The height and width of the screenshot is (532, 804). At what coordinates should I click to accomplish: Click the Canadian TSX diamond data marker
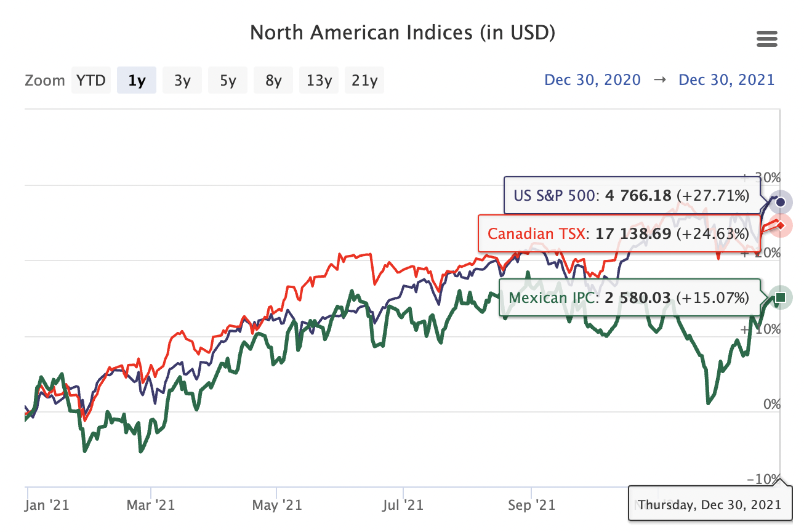point(781,226)
